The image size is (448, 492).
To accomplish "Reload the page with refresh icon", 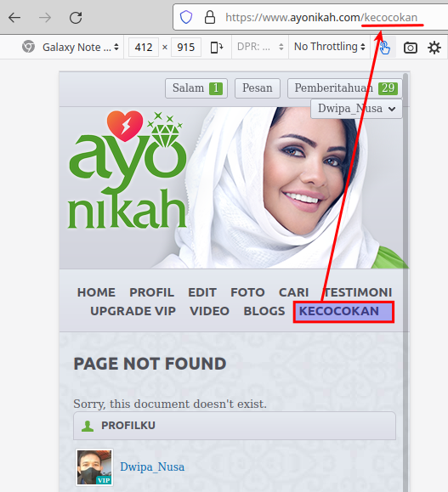I will (x=76, y=18).
